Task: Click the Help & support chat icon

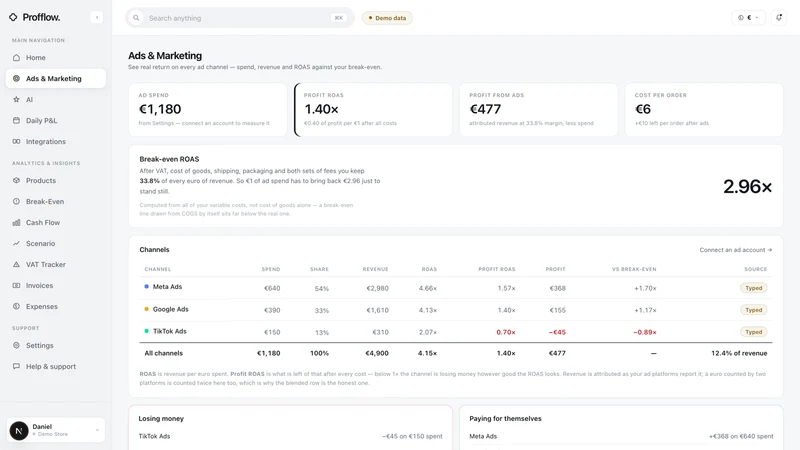Action: (16, 366)
